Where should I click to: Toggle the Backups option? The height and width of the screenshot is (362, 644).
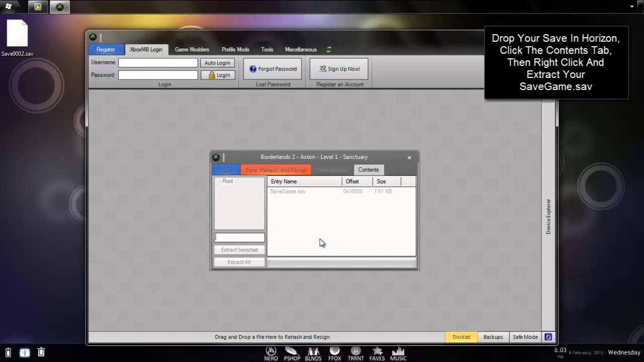pos(493,337)
